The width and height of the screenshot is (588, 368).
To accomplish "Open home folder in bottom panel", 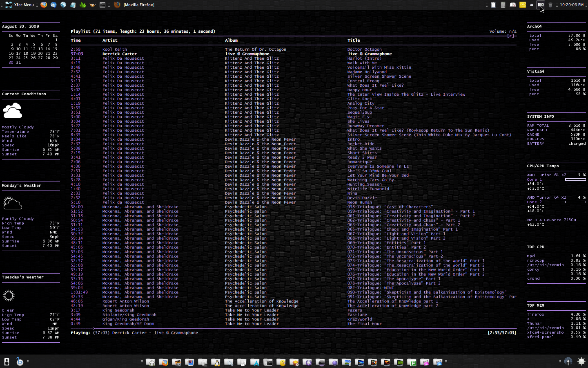I will pos(150,362).
